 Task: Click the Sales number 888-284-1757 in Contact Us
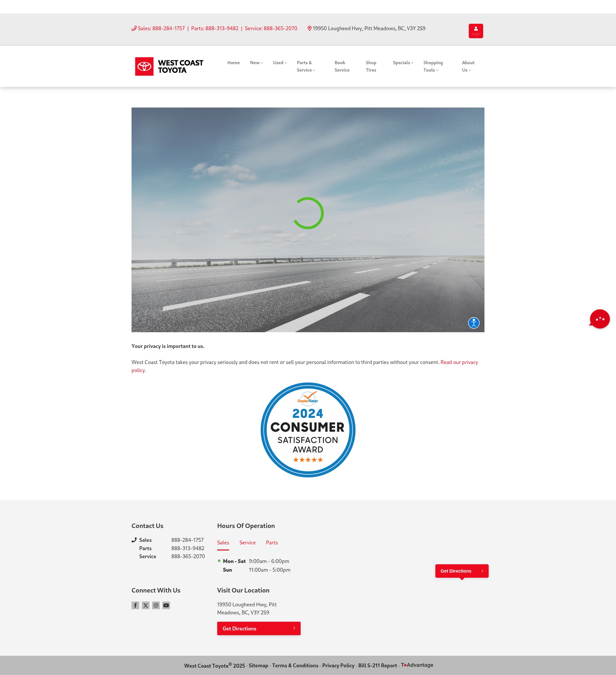click(x=187, y=540)
